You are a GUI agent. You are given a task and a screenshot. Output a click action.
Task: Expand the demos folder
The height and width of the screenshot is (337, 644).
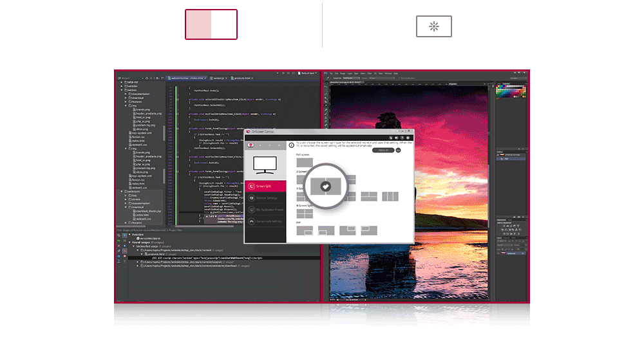[126, 199]
